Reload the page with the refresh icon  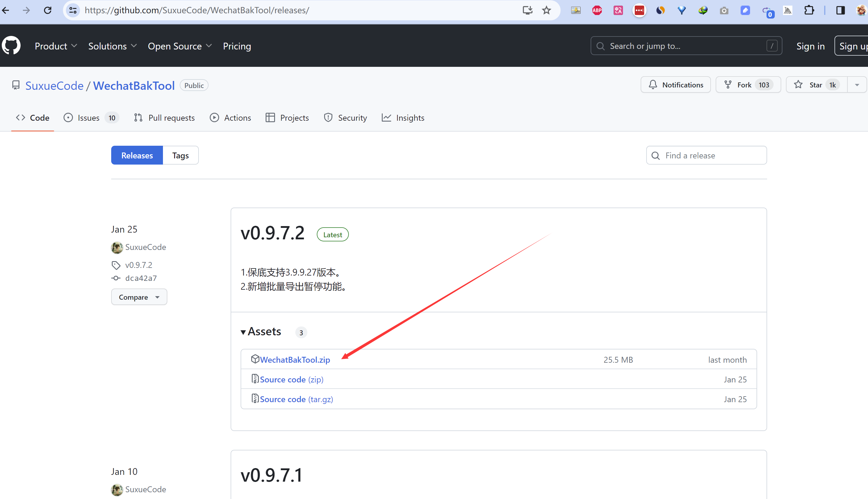[48, 10]
